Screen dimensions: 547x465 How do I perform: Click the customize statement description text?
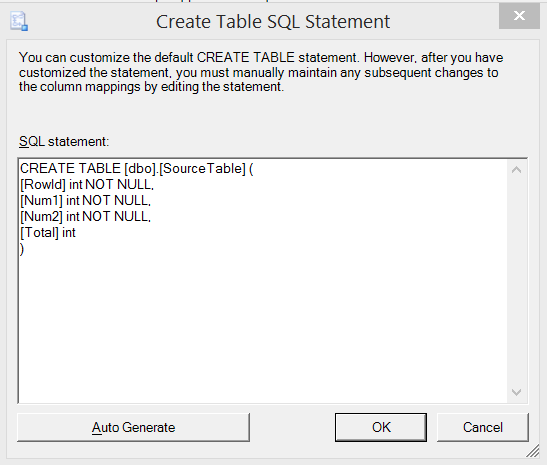[261, 72]
